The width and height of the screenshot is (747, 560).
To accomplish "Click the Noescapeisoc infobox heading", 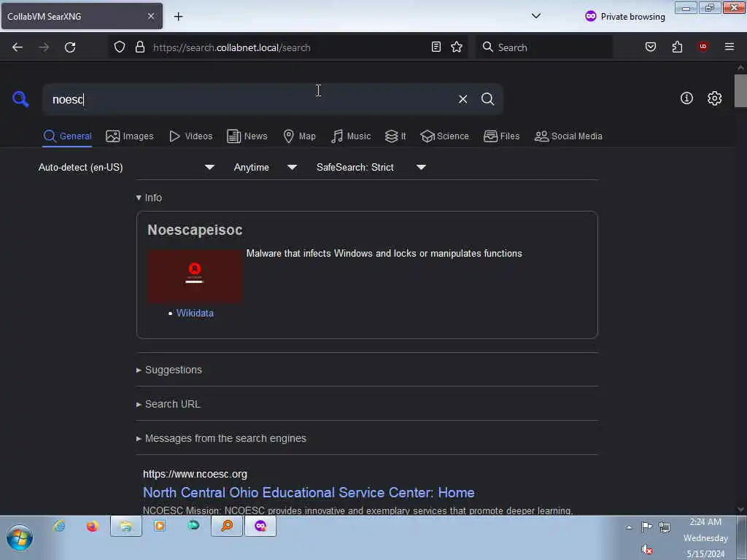I will pos(195,230).
